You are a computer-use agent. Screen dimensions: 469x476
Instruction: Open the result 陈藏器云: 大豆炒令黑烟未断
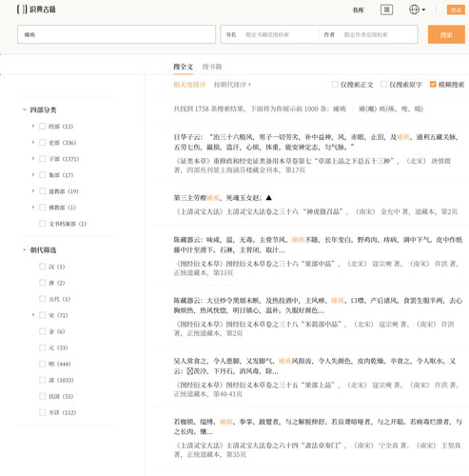318,306
